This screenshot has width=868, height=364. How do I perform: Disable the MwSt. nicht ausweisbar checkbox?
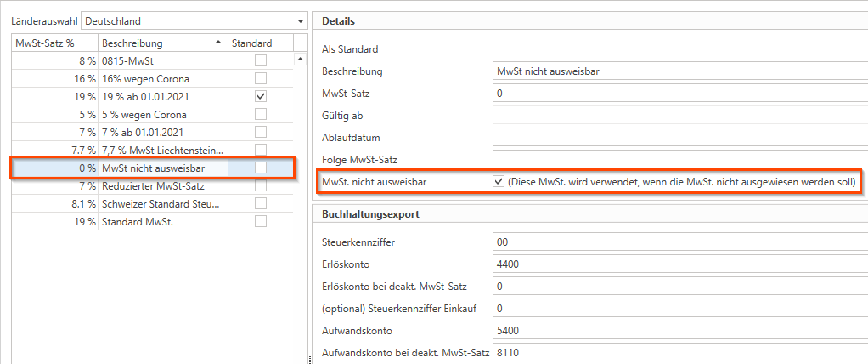pos(499,182)
